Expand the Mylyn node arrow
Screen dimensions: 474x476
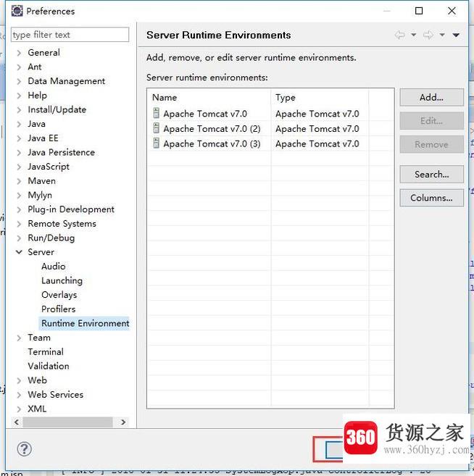[19, 196]
